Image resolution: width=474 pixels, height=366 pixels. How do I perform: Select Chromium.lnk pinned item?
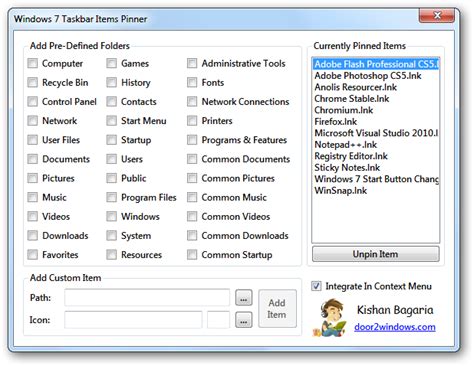click(x=376, y=110)
